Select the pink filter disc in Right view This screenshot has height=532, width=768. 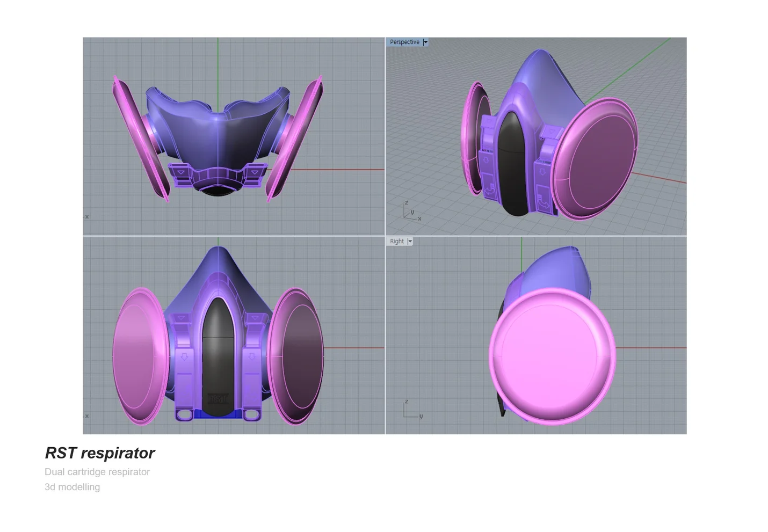(552, 355)
